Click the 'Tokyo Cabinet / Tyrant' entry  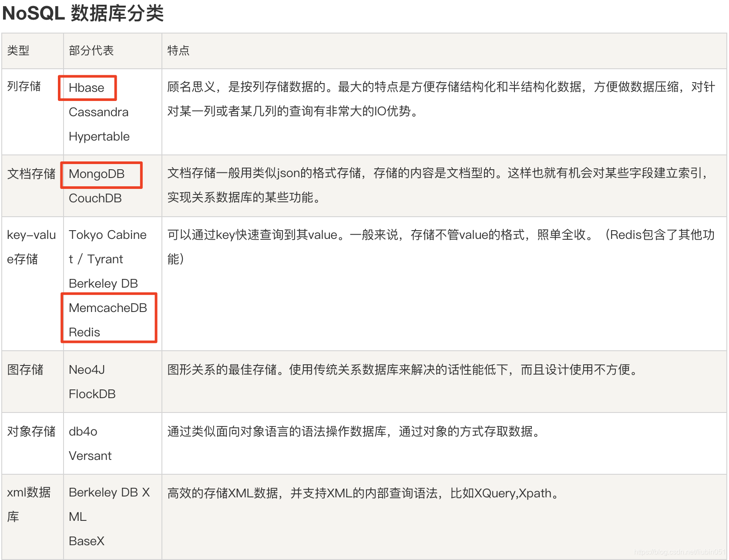[108, 247]
